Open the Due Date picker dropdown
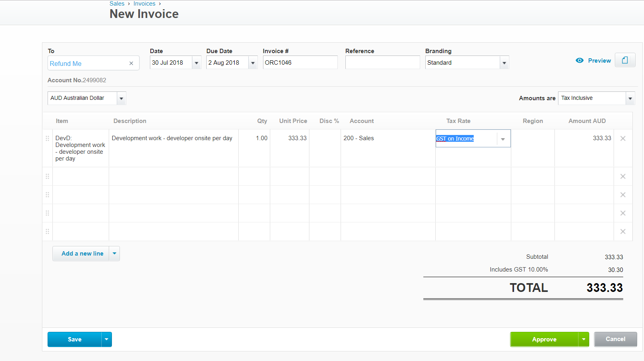 [x=253, y=63]
